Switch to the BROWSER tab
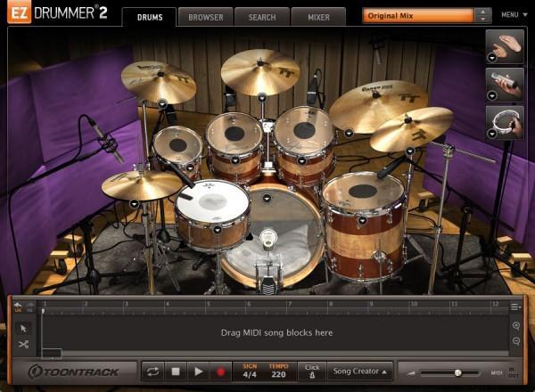535x392 pixels. [206, 18]
